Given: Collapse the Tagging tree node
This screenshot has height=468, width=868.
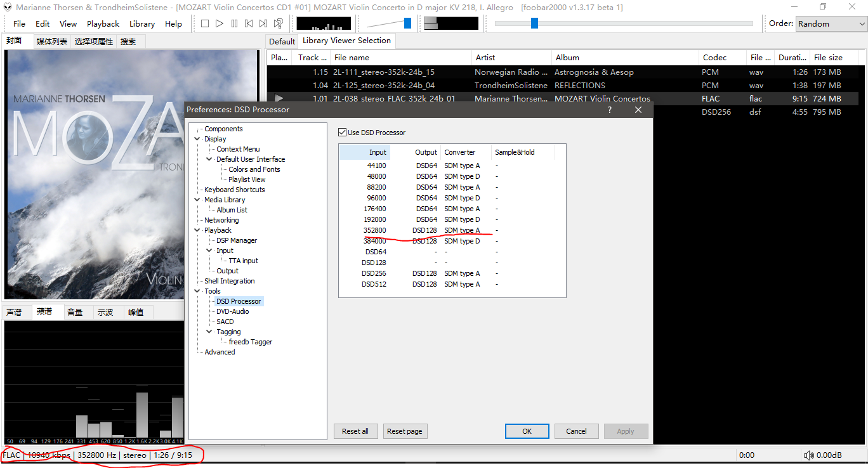Looking at the screenshot, I should (x=209, y=332).
